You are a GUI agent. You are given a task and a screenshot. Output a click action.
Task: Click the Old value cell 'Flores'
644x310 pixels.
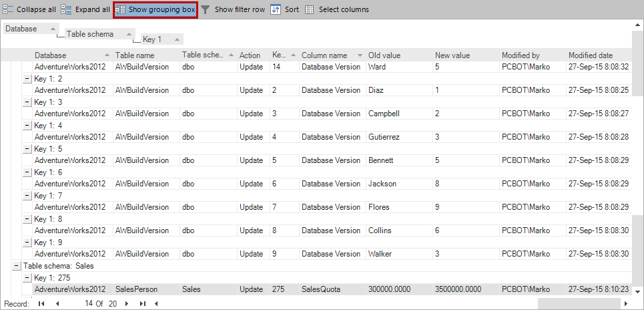click(399, 208)
